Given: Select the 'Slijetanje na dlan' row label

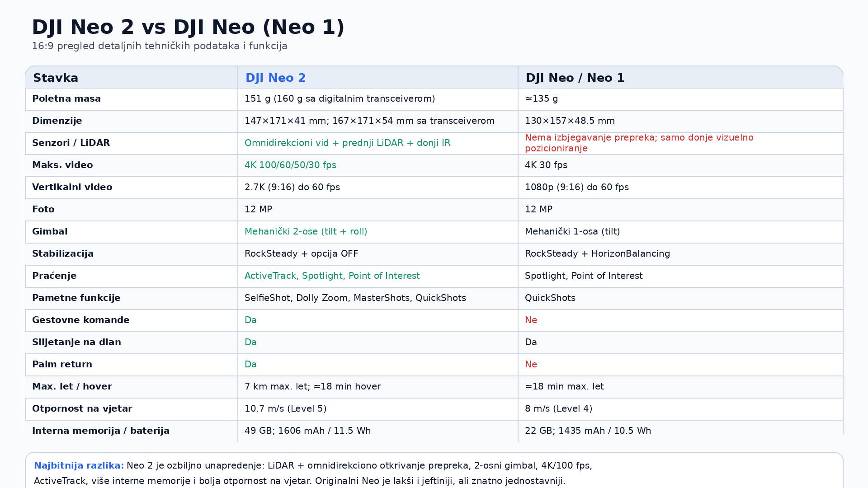Looking at the screenshot, I should click(76, 342).
